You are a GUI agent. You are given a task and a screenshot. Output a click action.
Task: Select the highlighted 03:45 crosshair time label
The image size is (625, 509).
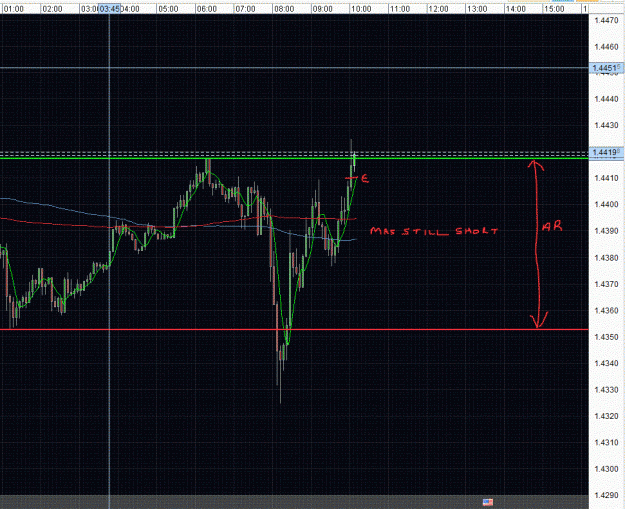[x=110, y=9]
